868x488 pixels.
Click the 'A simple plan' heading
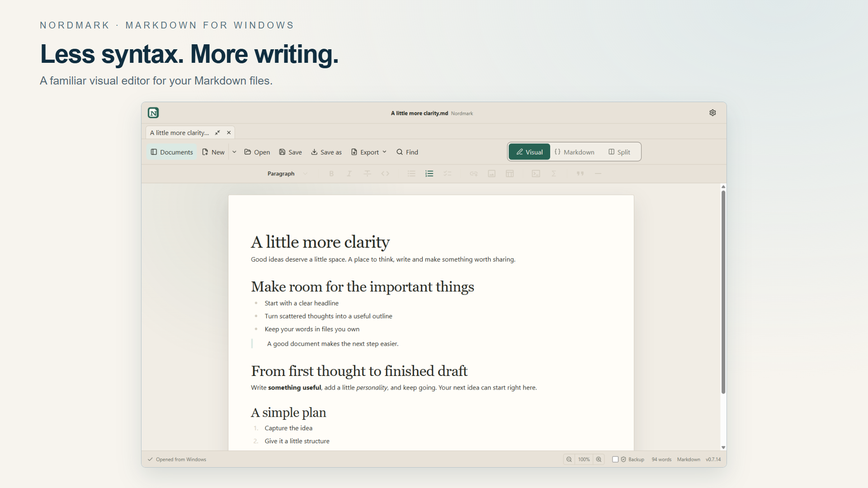point(288,413)
